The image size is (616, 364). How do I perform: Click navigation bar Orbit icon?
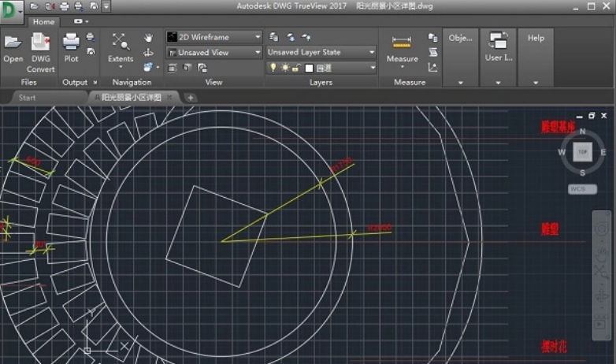click(x=601, y=295)
